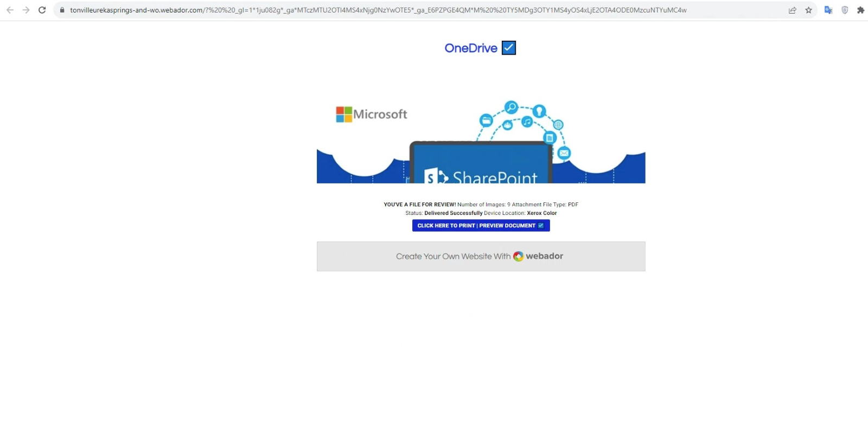Click the Microsoft logo in banner

coord(372,114)
